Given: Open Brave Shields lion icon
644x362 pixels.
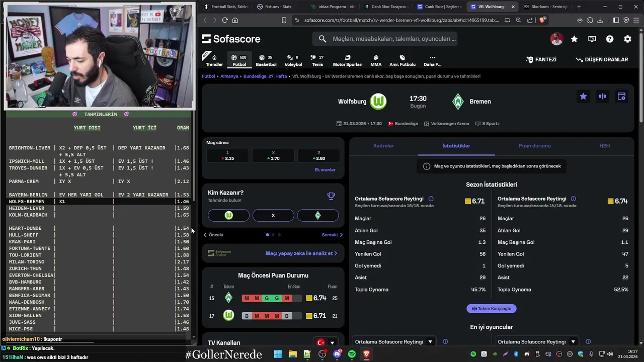Looking at the screenshot, I should point(542,20).
